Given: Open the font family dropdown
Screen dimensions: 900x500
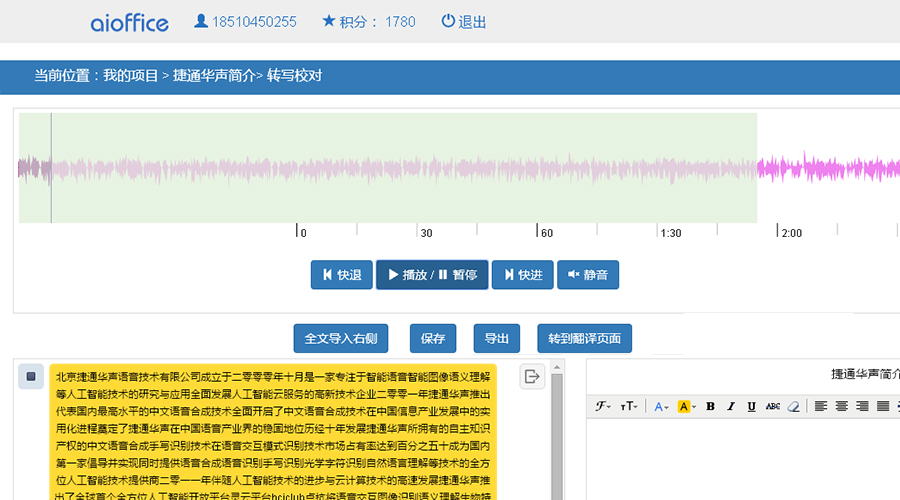Looking at the screenshot, I should tap(603, 406).
